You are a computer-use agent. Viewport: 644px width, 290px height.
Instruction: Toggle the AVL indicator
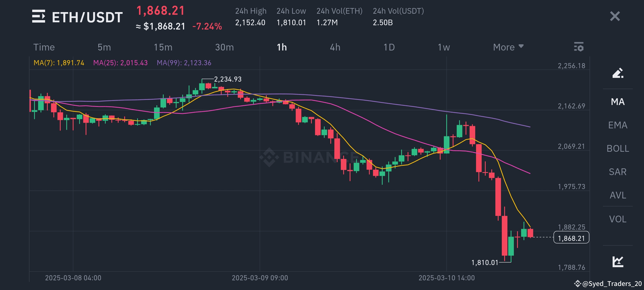point(618,195)
